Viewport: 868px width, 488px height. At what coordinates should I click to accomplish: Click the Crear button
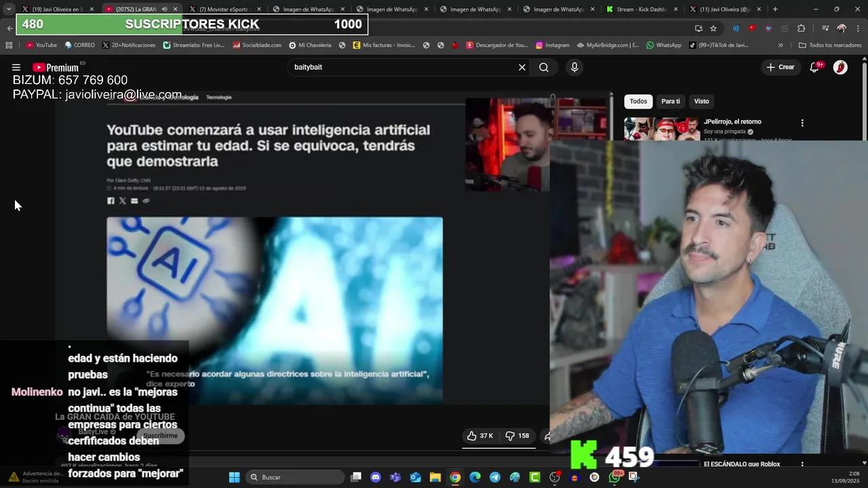coord(780,67)
